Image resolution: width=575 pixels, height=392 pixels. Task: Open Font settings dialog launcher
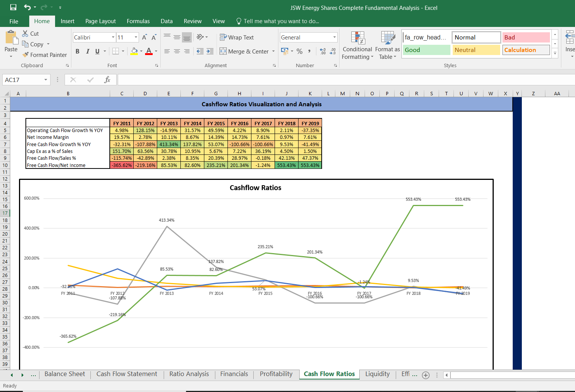pyautogui.click(x=156, y=66)
